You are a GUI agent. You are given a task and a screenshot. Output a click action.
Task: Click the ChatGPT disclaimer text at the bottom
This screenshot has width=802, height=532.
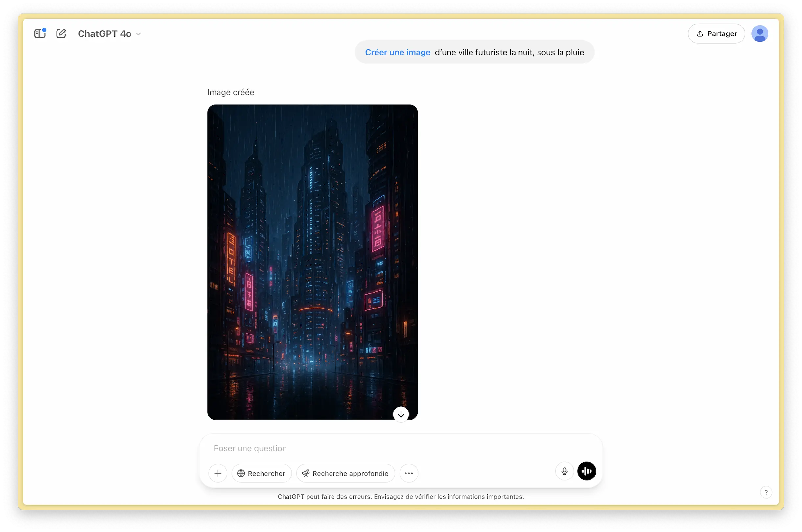(x=401, y=497)
